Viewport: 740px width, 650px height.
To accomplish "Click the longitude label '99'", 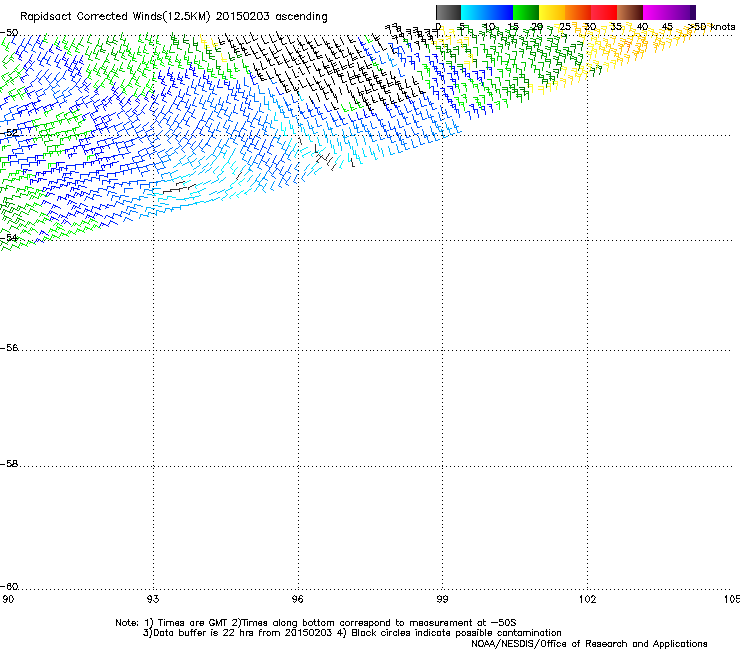I will pos(442,599).
